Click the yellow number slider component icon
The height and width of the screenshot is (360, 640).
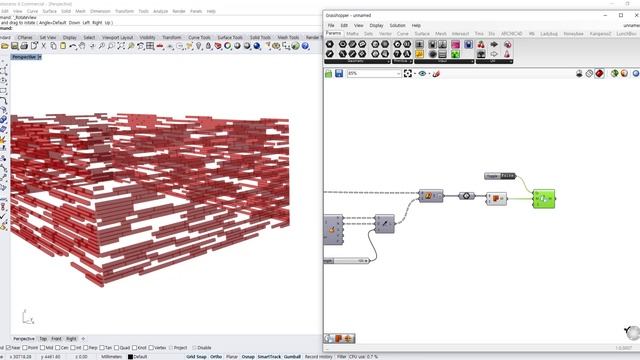(420, 54)
